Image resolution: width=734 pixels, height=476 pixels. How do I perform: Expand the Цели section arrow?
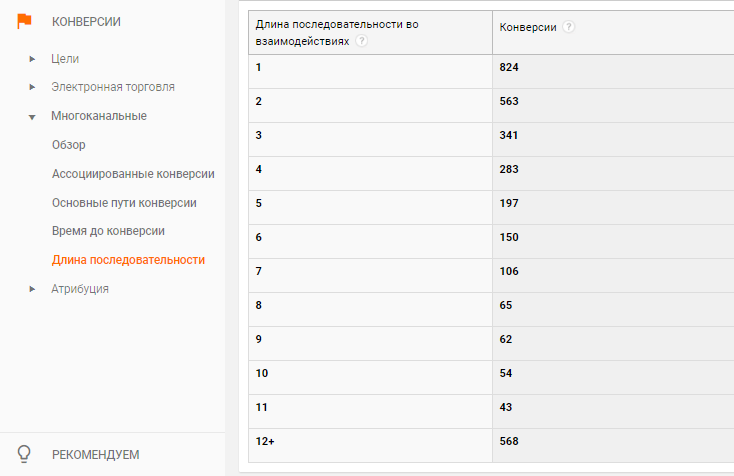[x=32, y=59]
